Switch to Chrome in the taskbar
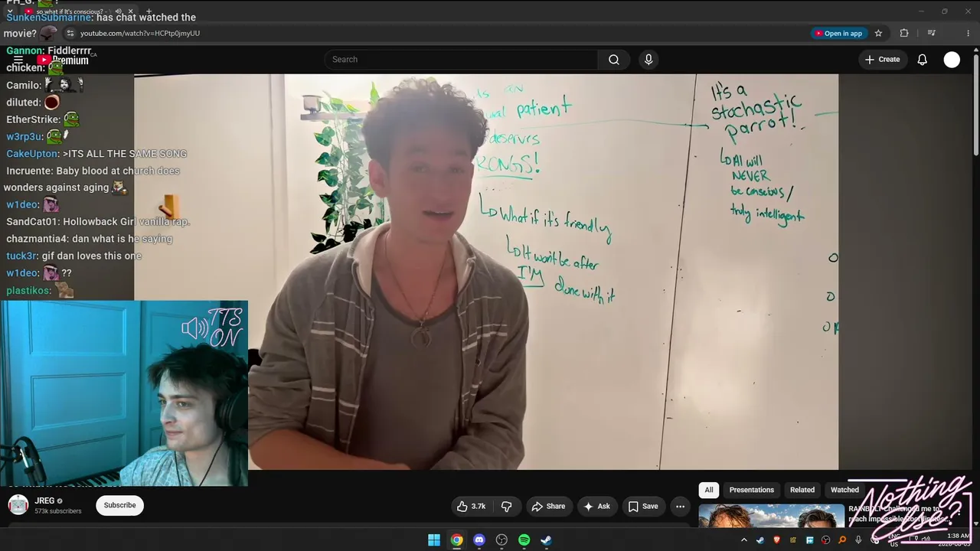The height and width of the screenshot is (551, 980). tap(456, 540)
